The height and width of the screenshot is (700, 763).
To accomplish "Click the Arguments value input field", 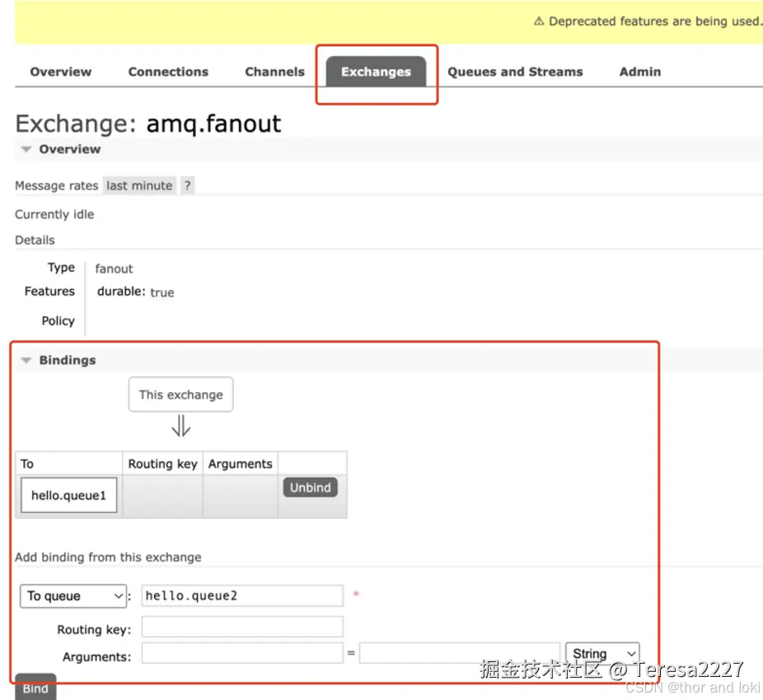I will [459, 653].
